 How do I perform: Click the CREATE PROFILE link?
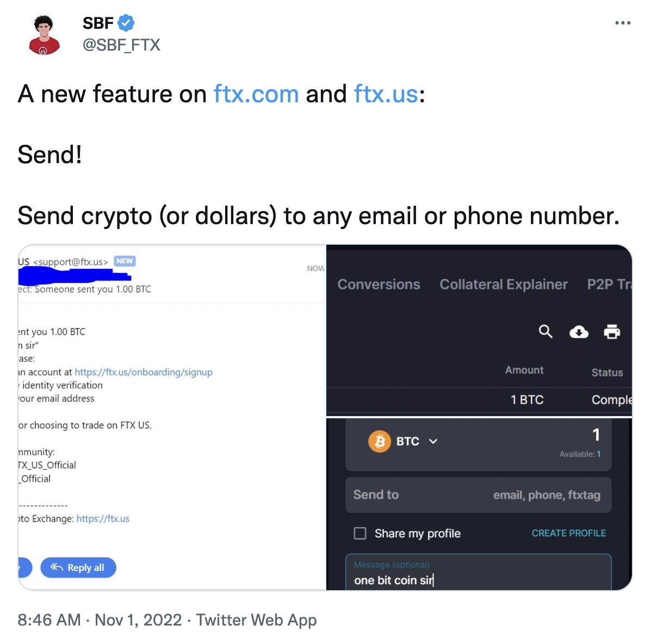coord(568,533)
